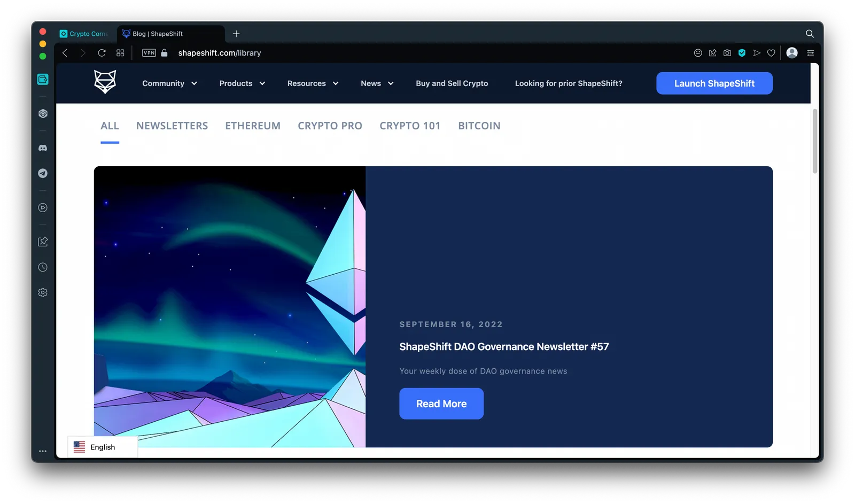Open the player icon in sidebar
This screenshot has width=855, height=504.
[x=43, y=207]
